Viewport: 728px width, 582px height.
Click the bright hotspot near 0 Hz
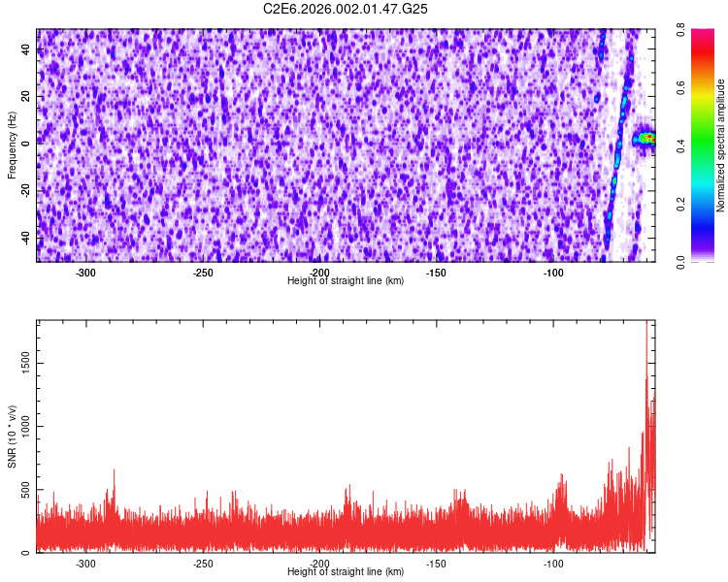(x=645, y=139)
